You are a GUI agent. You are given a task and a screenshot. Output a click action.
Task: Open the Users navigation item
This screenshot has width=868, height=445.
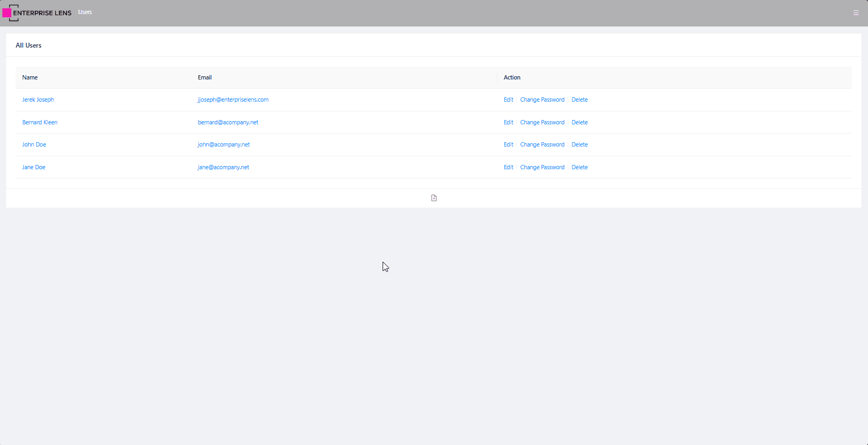(x=85, y=12)
